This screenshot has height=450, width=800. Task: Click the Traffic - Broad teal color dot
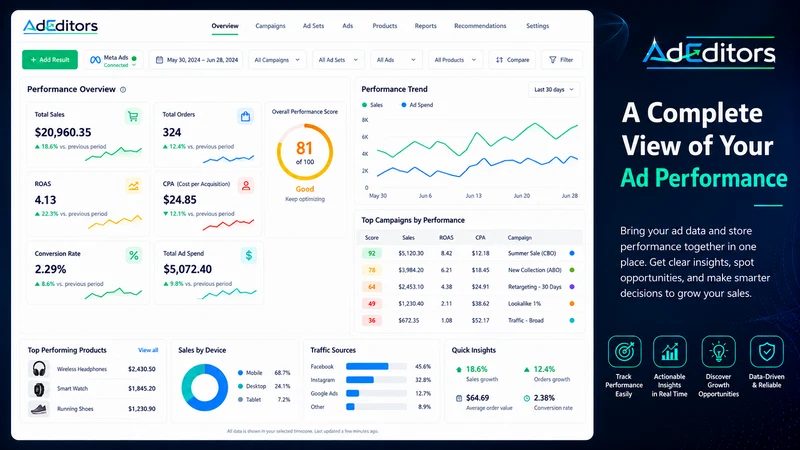(x=572, y=320)
